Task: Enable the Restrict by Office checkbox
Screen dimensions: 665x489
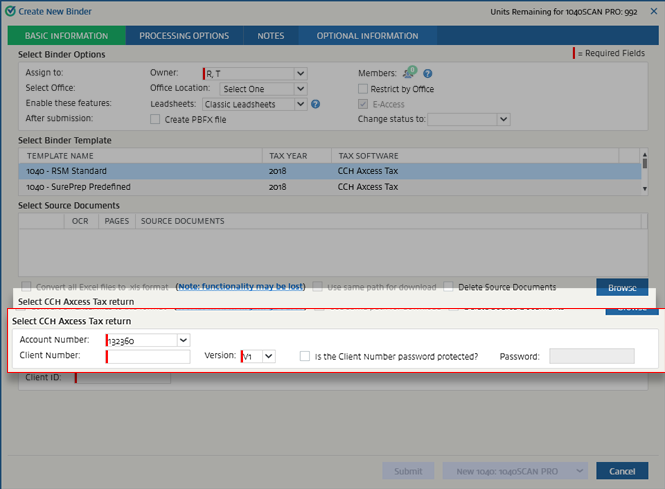Action: pos(363,89)
